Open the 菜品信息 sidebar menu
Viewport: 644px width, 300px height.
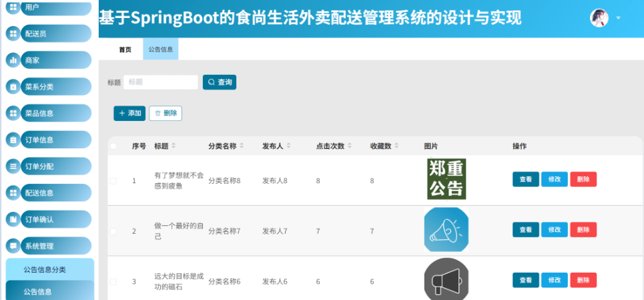point(56,113)
